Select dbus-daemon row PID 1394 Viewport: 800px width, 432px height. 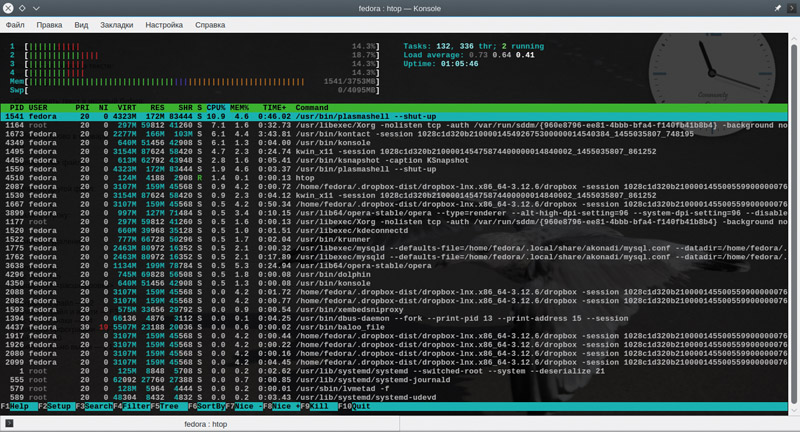click(394, 318)
